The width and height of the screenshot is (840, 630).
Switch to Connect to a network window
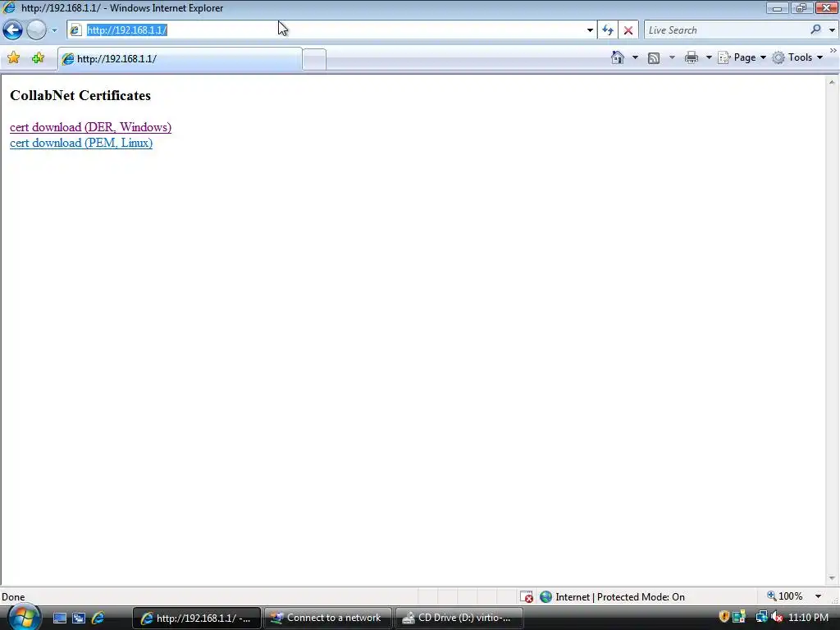coord(327,619)
